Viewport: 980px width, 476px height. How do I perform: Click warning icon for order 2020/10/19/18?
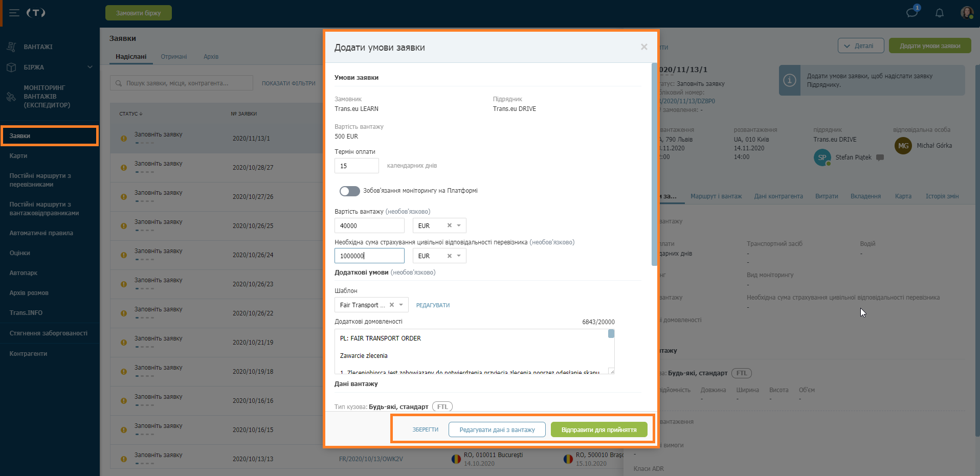pyautogui.click(x=124, y=372)
